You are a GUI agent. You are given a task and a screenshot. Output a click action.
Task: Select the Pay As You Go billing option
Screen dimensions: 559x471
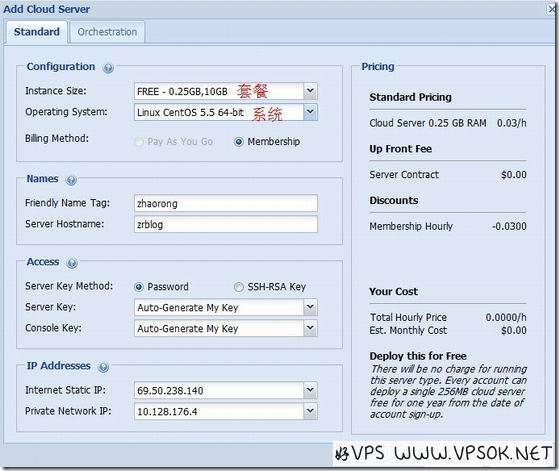139,142
